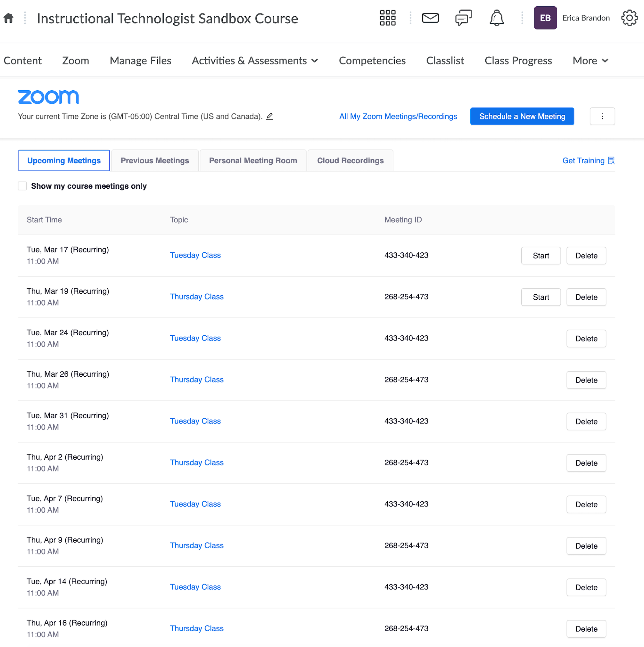Open Thursday Class link for Mar 19
The height and width of the screenshot is (647, 644).
click(197, 297)
